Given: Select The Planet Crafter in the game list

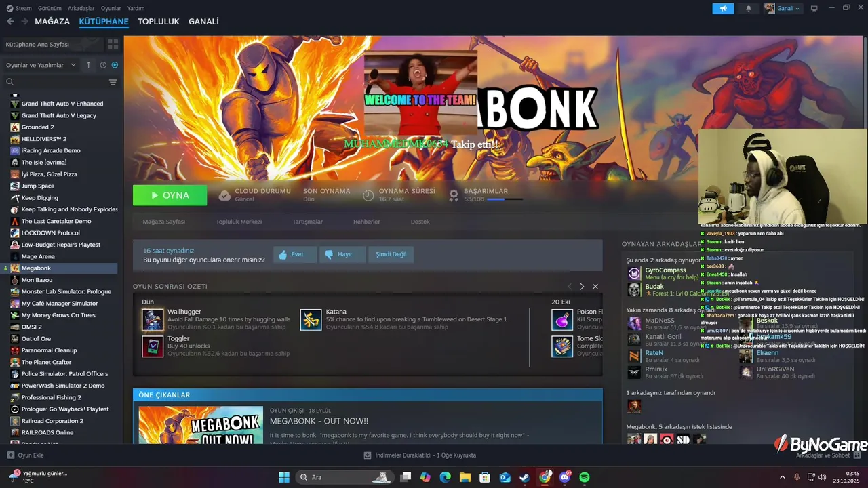Looking at the screenshot, I should tap(60, 363).
